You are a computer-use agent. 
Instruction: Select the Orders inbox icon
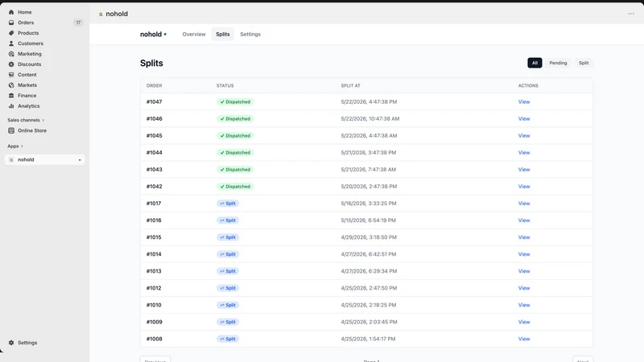click(x=11, y=23)
